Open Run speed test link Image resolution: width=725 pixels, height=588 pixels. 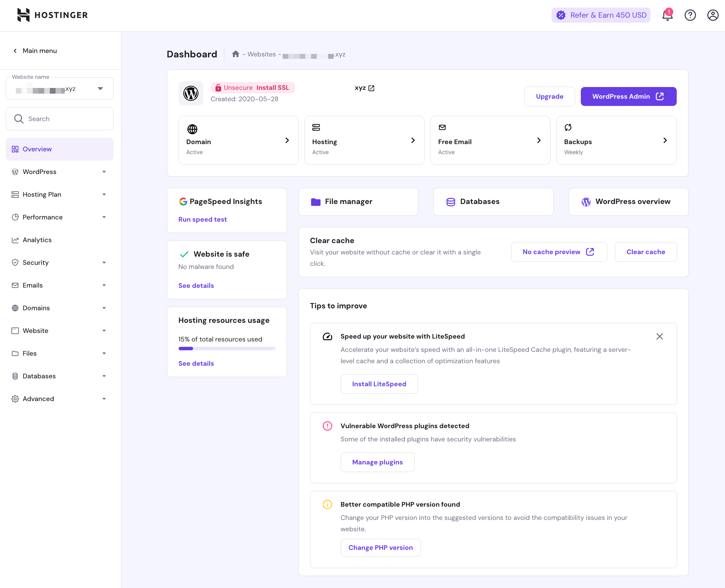[202, 219]
